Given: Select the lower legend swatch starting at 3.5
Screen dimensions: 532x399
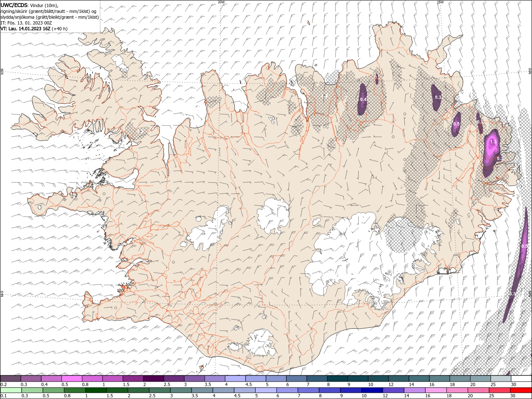Looking at the screenshot, I should (202, 390).
